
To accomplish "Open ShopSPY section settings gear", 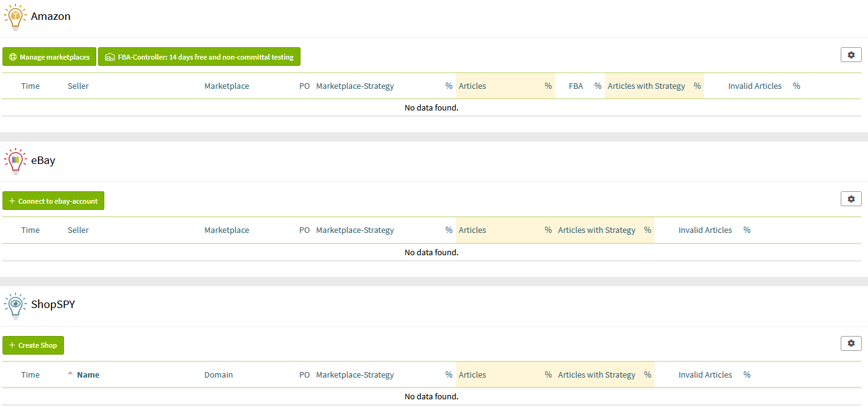I will (851, 343).
